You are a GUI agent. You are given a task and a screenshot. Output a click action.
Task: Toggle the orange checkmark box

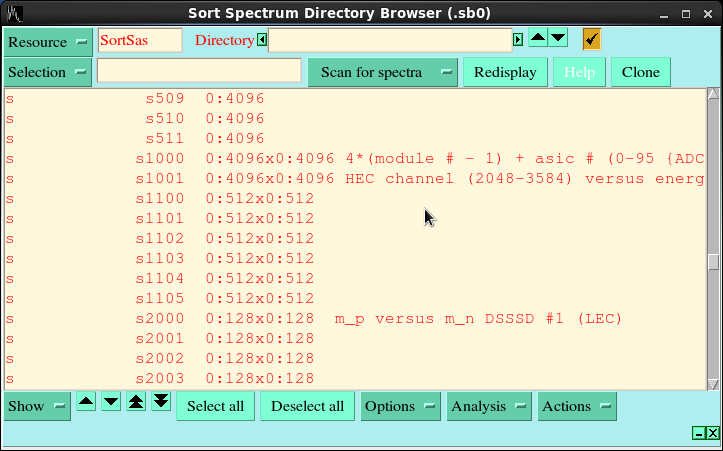point(592,40)
